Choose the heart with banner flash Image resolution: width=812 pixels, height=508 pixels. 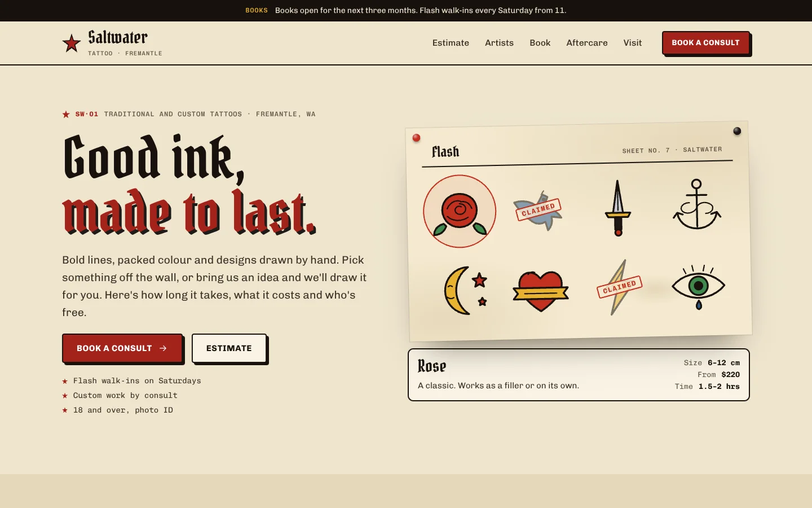(x=541, y=291)
